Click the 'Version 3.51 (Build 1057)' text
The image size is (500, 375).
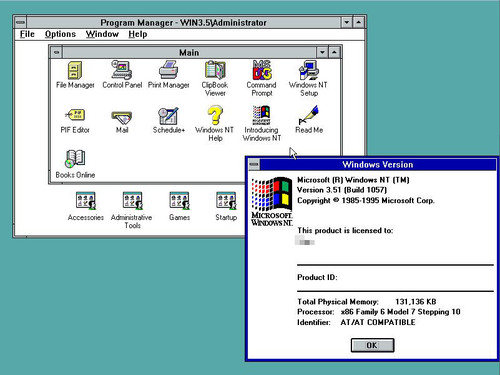point(342,190)
